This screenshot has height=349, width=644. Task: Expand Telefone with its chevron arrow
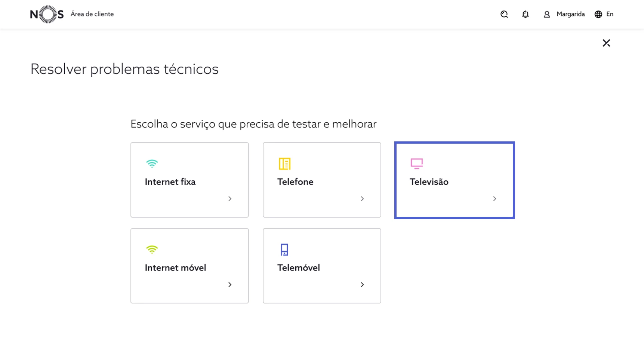point(362,199)
